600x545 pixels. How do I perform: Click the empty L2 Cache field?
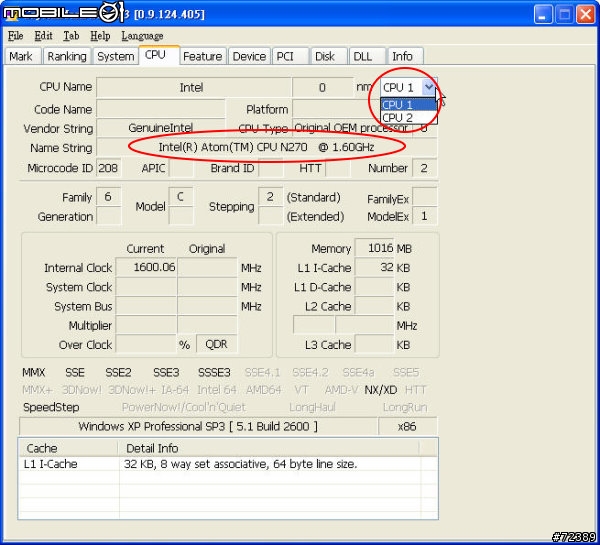(375, 306)
